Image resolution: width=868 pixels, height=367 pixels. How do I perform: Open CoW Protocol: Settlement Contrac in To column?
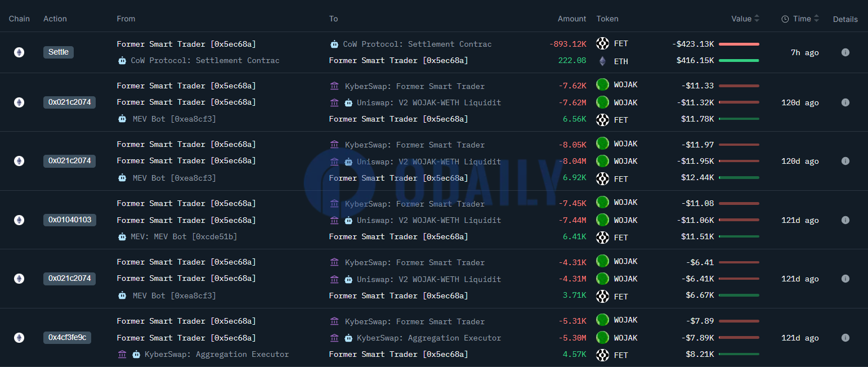(417, 44)
